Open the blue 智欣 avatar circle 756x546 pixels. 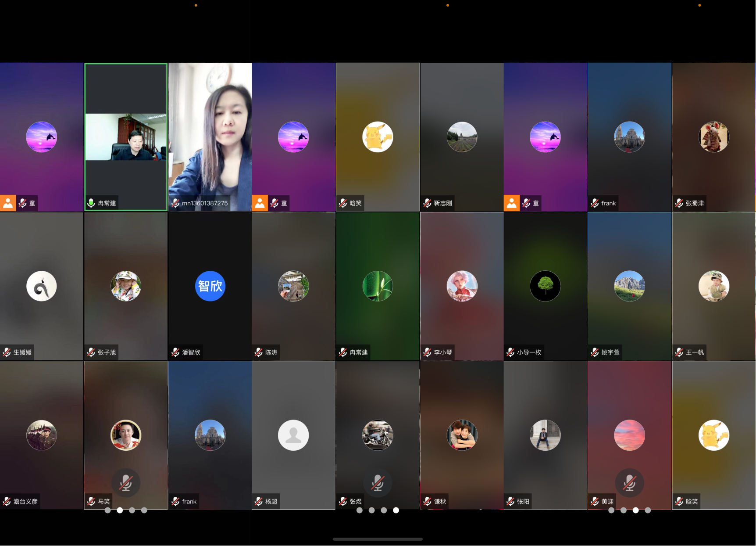pos(210,286)
